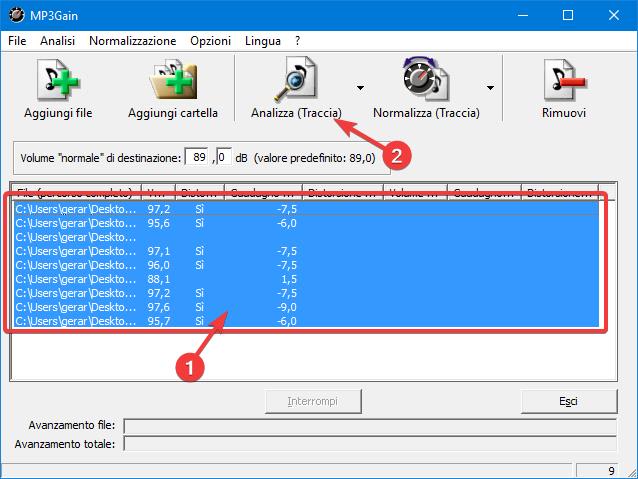Click the Esci button

tap(568, 401)
